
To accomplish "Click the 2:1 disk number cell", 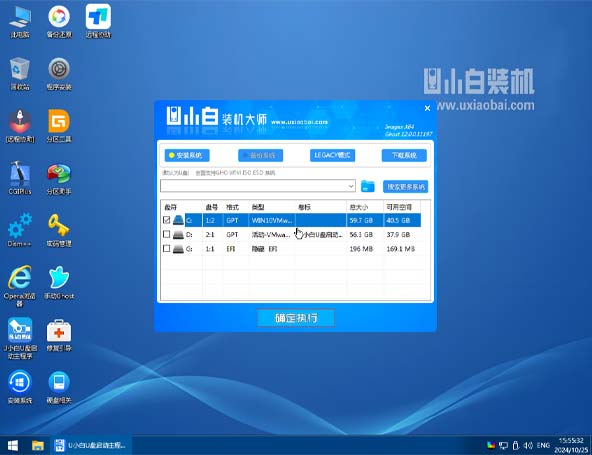I will point(210,234).
